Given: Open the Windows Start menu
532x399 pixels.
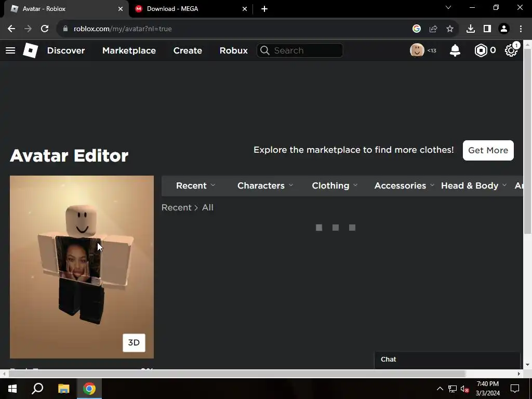Looking at the screenshot, I should (x=12, y=389).
